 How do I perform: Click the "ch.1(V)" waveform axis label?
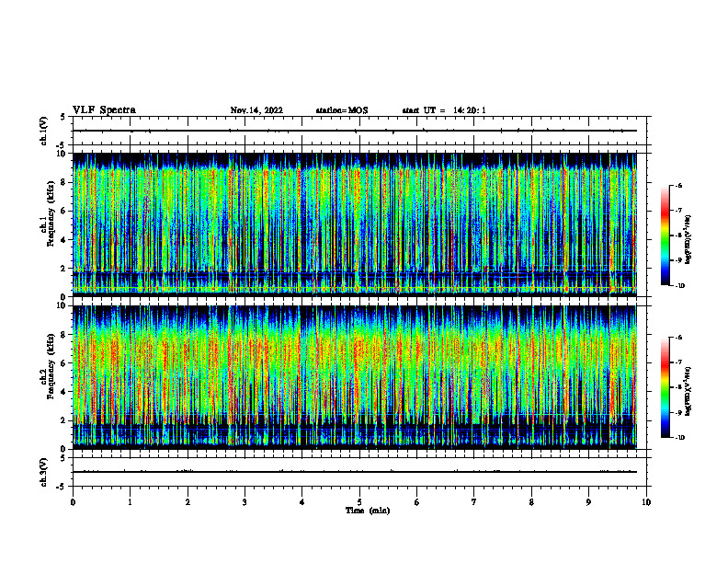[43, 131]
